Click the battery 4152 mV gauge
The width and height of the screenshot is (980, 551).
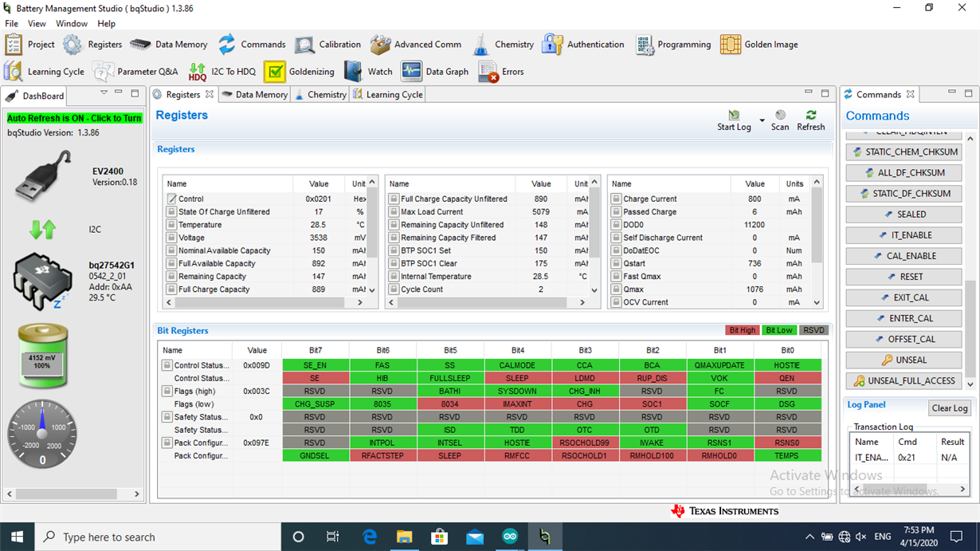pos(43,357)
